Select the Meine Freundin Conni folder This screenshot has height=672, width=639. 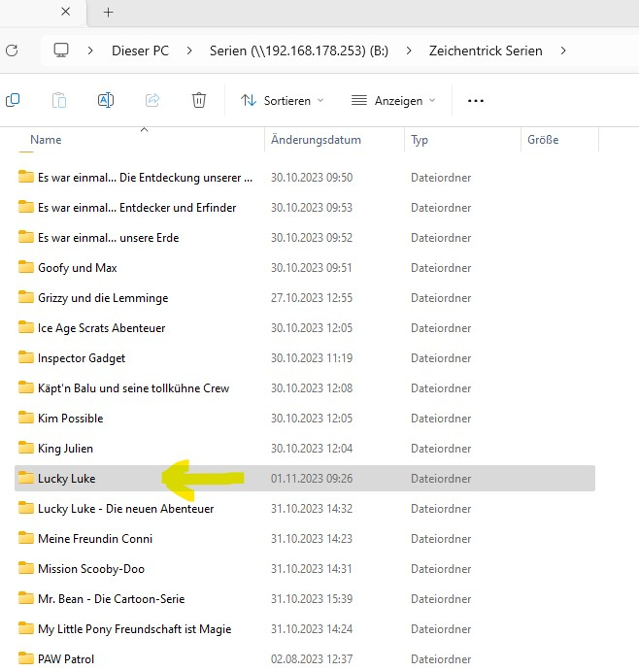click(95, 539)
